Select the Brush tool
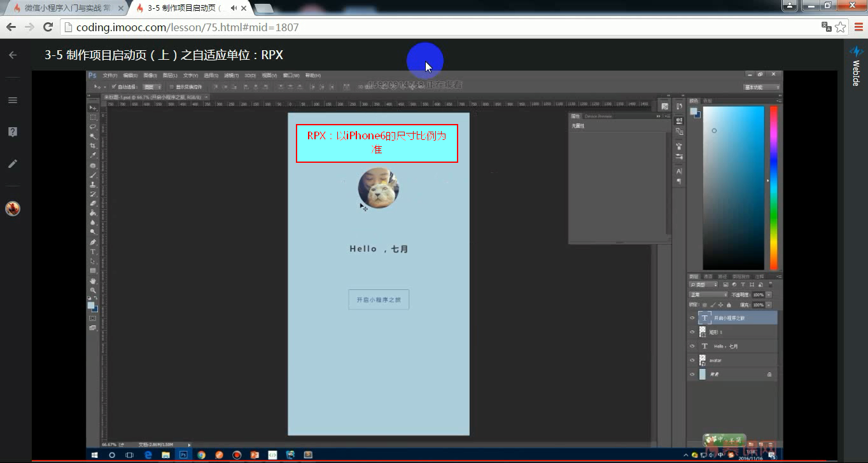The width and height of the screenshot is (868, 463). click(x=93, y=175)
